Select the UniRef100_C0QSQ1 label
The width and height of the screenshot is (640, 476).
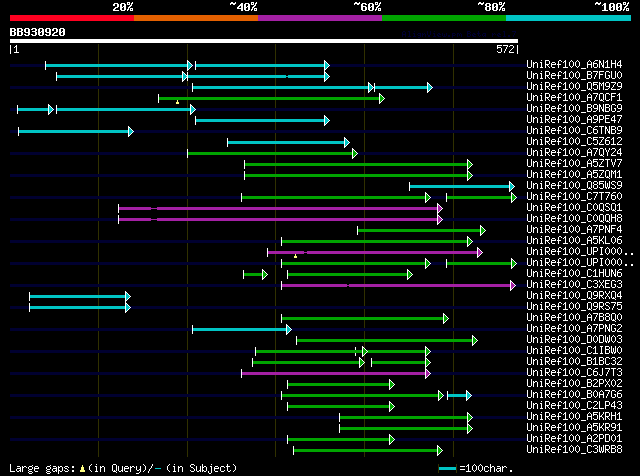574,207
